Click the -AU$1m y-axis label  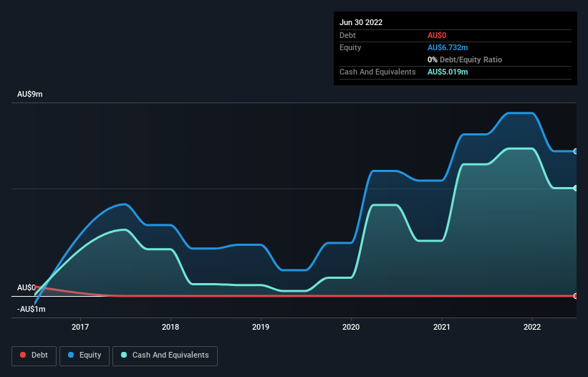pyautogui.click(x=31, y=309)
